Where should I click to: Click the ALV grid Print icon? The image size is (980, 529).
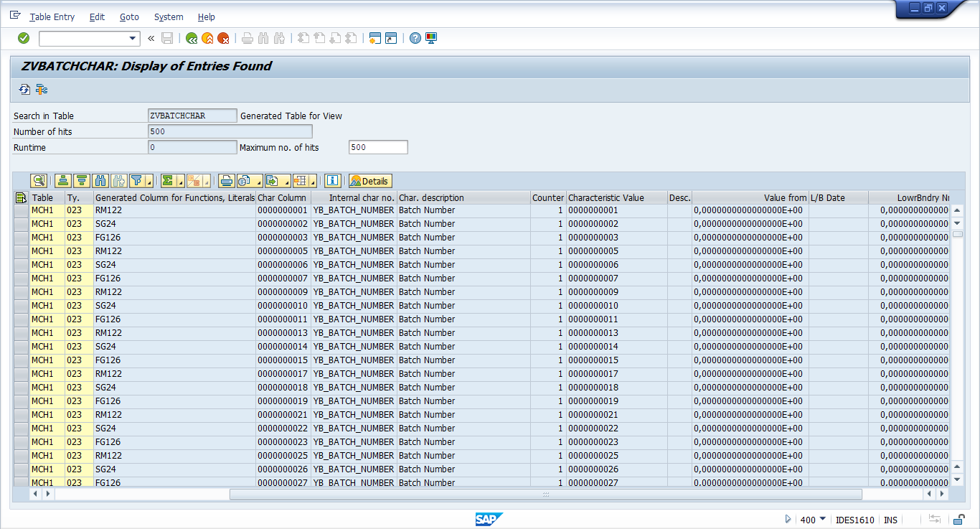227,181
